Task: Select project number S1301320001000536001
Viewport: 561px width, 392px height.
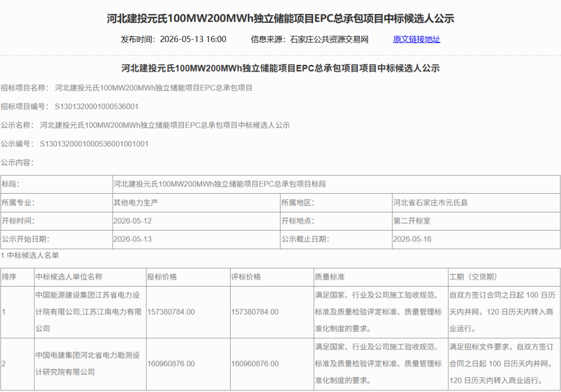Action: [97, 106]
